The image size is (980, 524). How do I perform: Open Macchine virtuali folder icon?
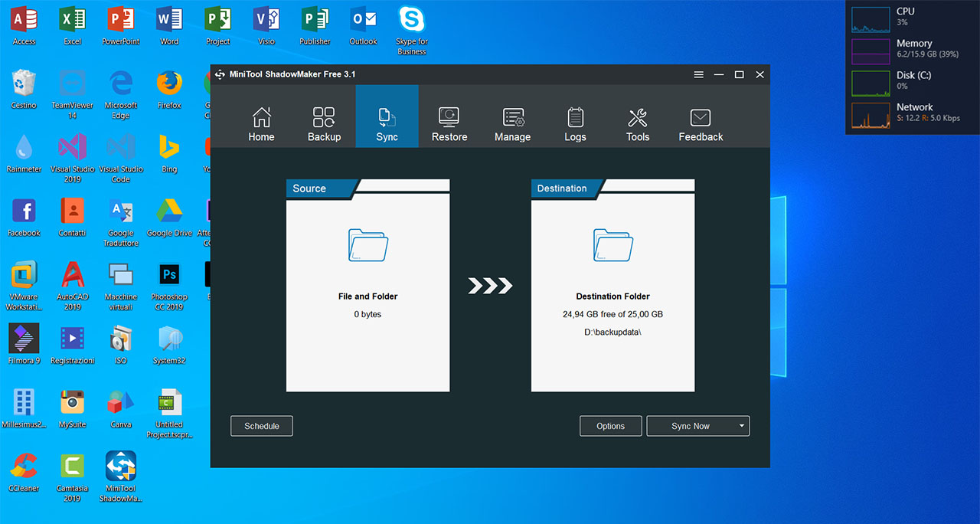click(121, 286)
